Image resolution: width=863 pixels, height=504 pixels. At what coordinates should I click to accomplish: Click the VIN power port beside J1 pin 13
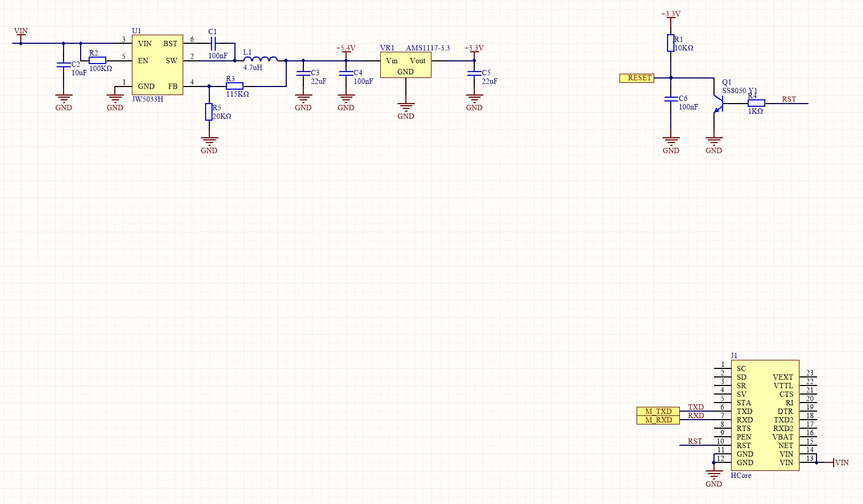[838, 462]
